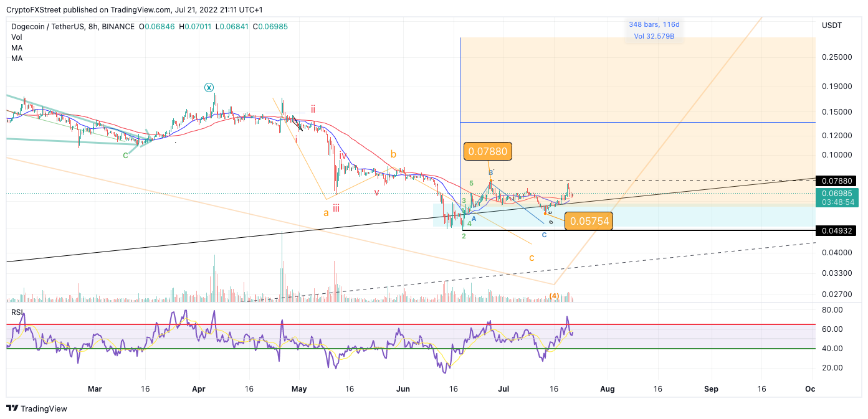868x419 pixels.
Task: Select the RSI indicator label
Action: click(x=17, y=313)
